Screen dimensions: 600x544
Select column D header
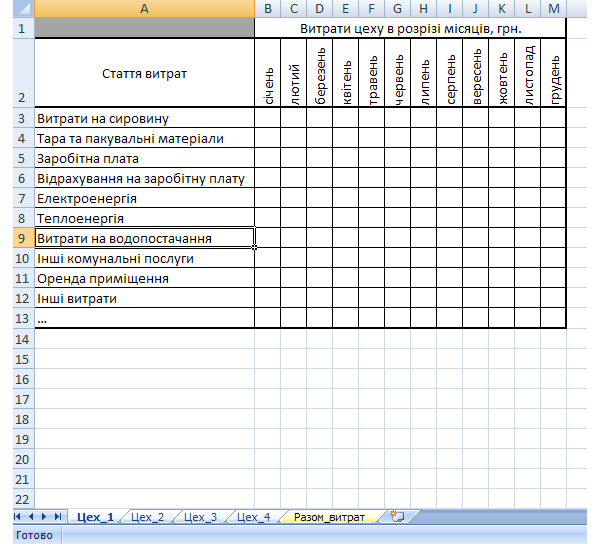320,8
